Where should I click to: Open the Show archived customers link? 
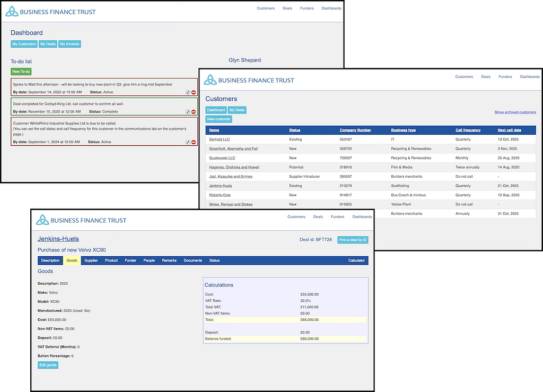pyautogui.click(x=515, y=112)
